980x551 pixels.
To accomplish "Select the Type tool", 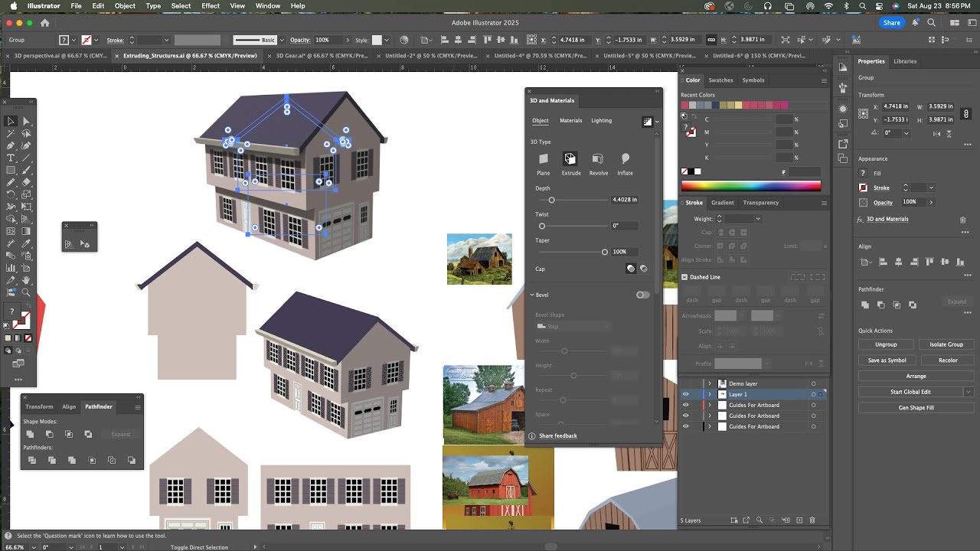I will click(x=11, y=158).
